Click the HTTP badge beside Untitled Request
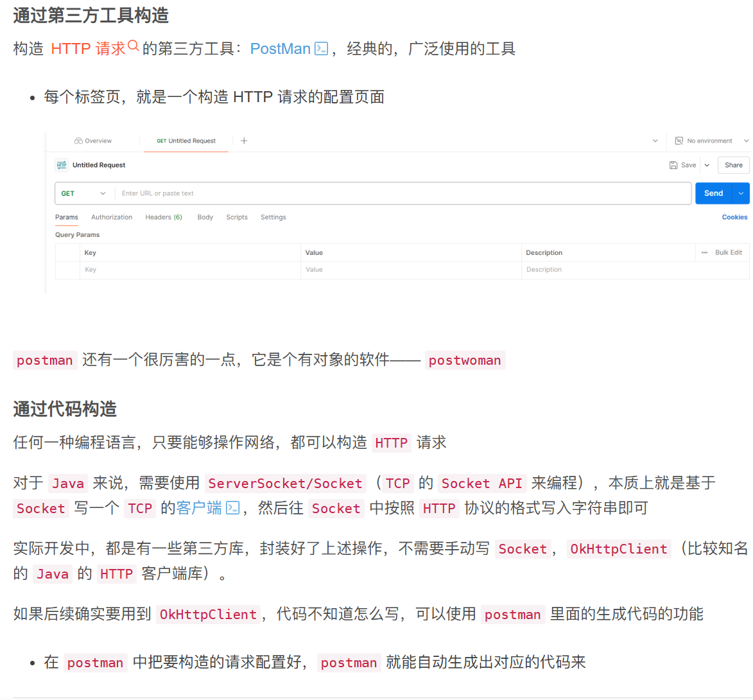 (x=62, y=165)
